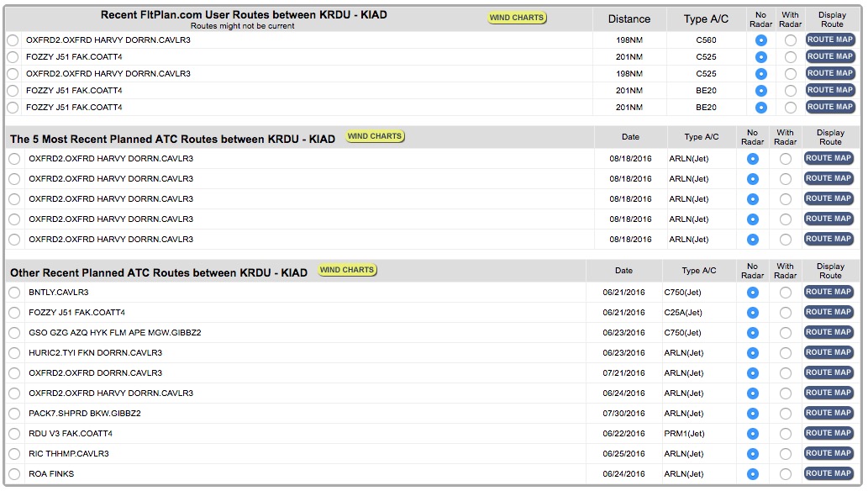The height and width of the screenshot is (491, 868).
Task: Select the 07/21/2016 OXFRD2.OXFRD DORRN route
Action: pyautogui.click(x=14, y=373)
